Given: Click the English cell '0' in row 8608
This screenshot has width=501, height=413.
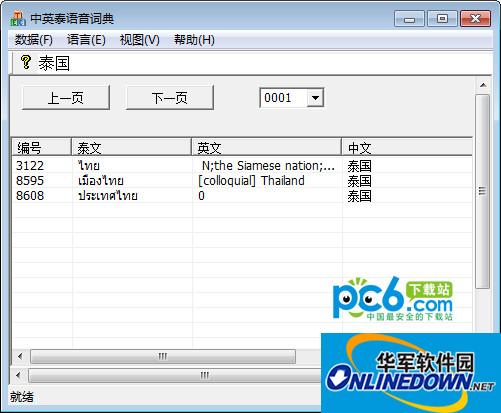Looking at the screenshot, I should click(x=201, y=196).
